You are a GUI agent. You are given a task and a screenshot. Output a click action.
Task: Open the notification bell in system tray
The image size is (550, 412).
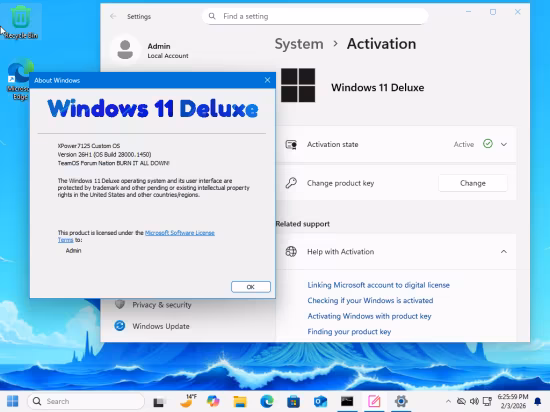tap(537, 401)
